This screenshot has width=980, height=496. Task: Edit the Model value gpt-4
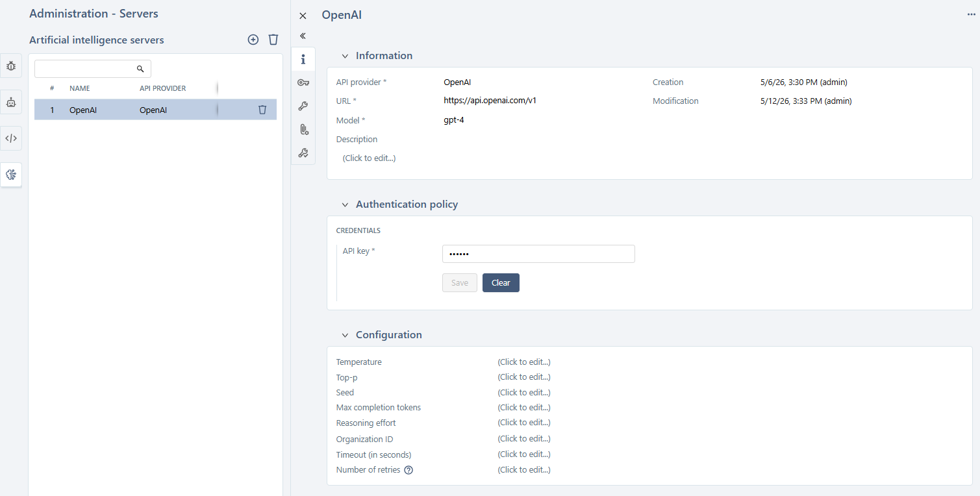point(454,120)
